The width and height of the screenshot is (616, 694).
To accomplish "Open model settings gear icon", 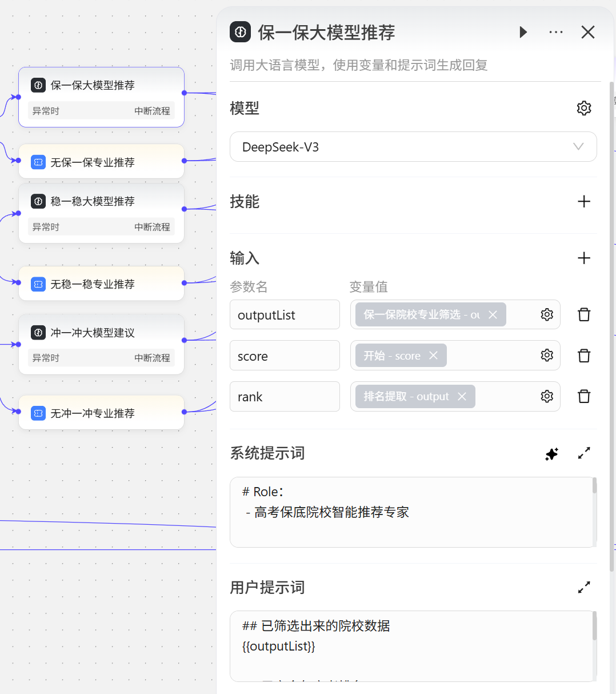I will tap(583, 108).
